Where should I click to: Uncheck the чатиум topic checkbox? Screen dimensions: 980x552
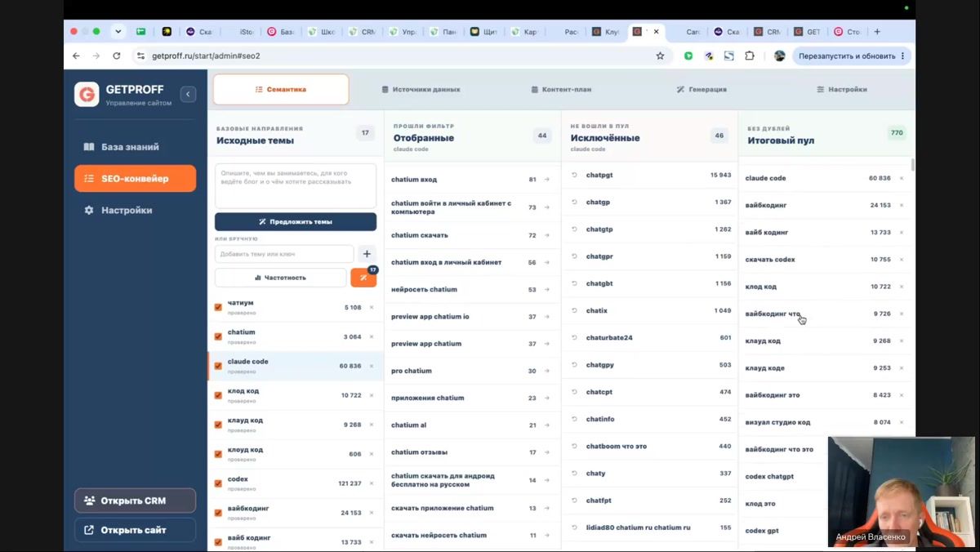pos(218,307)
